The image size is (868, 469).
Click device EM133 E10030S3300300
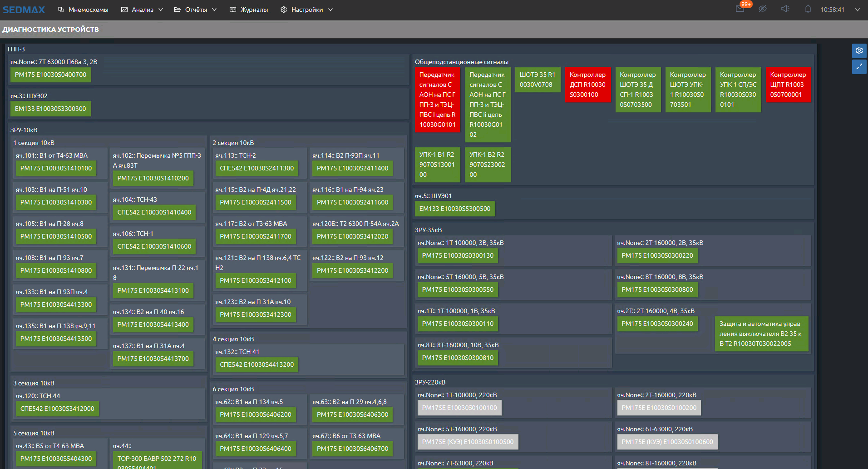click(x=50, y=109)
